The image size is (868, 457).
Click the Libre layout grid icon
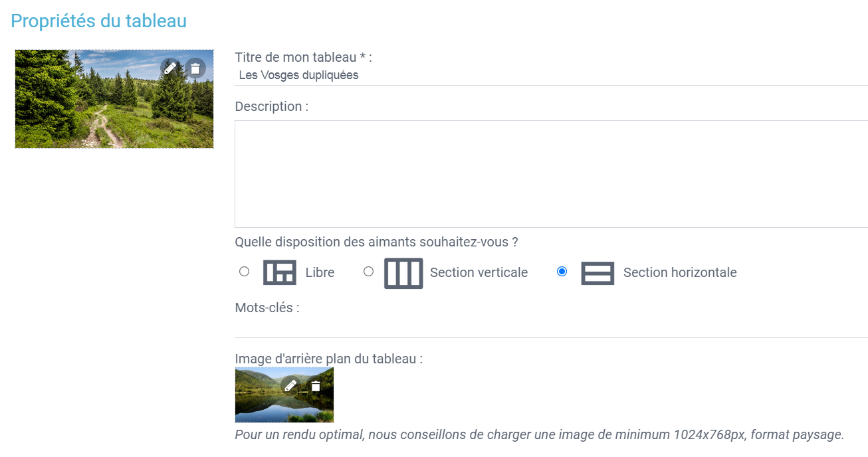[x=280, y=272]
